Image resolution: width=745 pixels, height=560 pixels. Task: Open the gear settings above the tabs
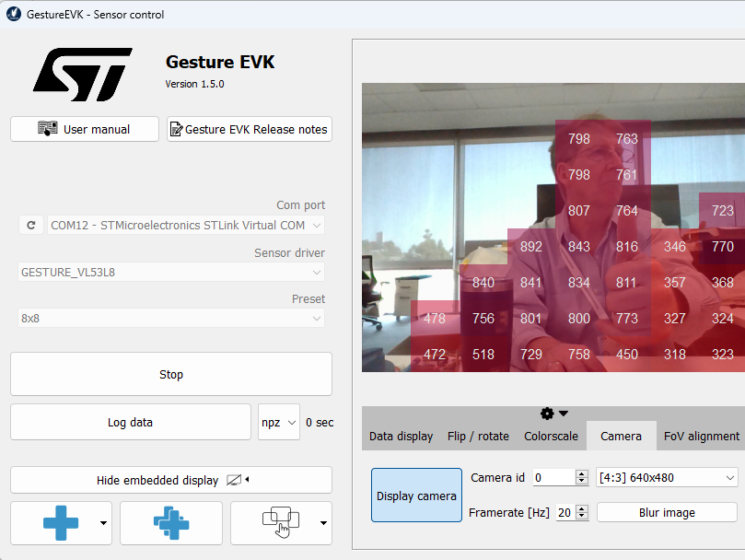547,414
